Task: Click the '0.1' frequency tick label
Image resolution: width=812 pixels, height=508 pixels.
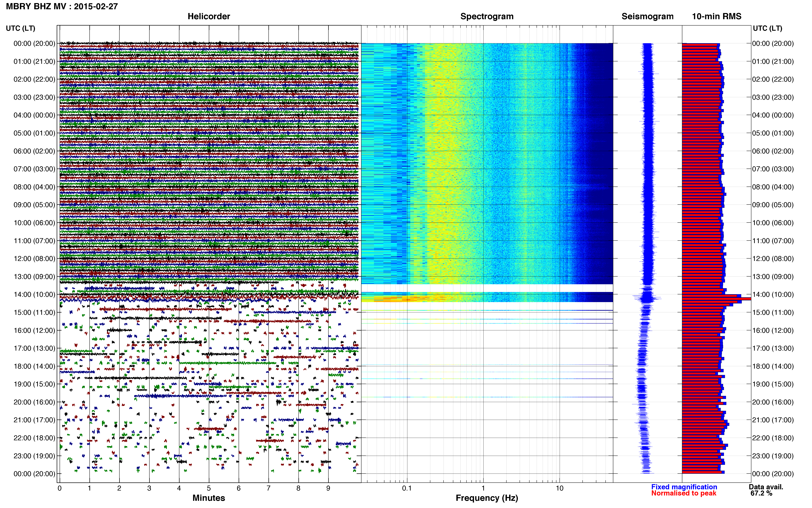Action: click(407, 488)
